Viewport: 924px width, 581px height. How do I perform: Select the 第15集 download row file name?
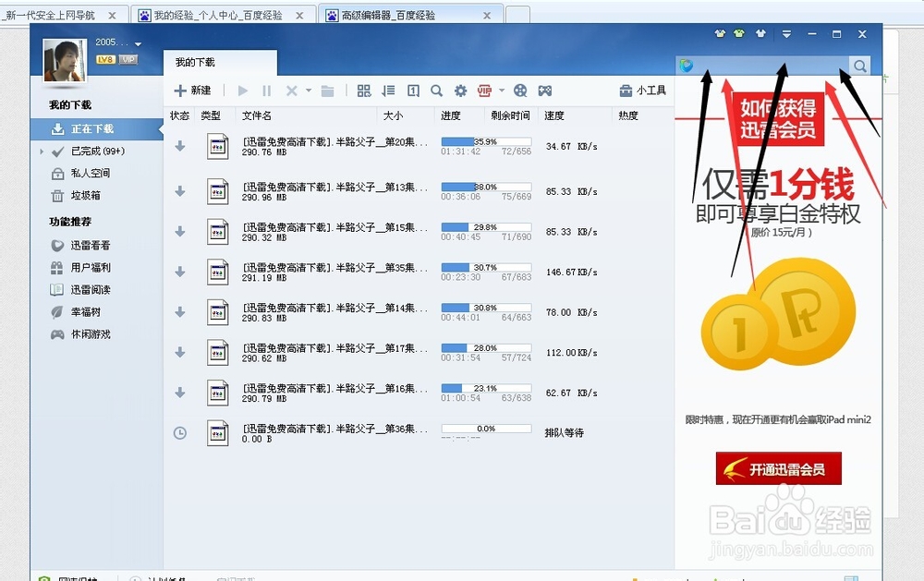point(334,227)
